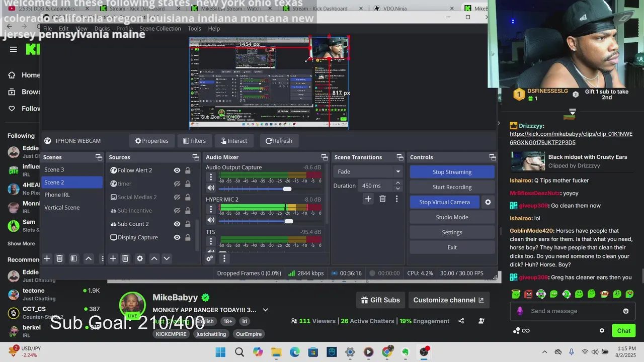The width and height of the screenshot is (644, 362).
Task: Click Send a message chat field
Action: coord(572,311)
